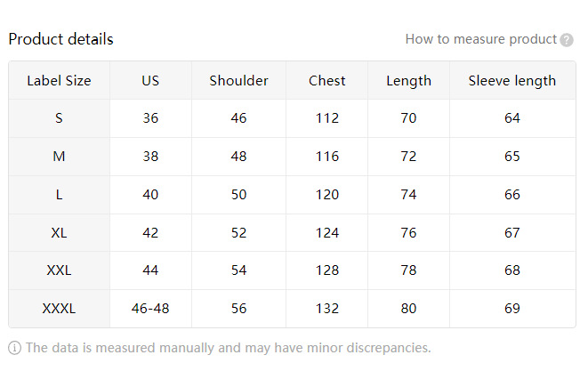The width and height of the screenshot is (588, 379).
Task: Click the info icon beside disclaimer
Action: click(x=15, y=348)
